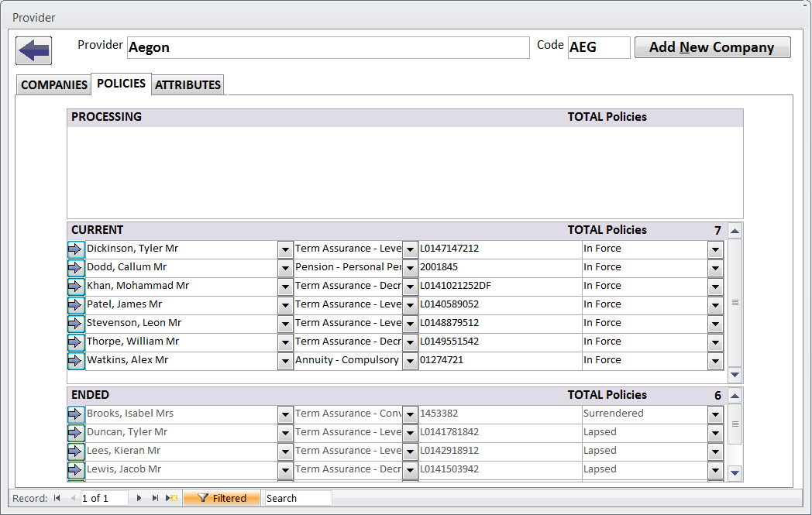Click the Provider name field containing Aegon
Screen dimensions: 812x515
(328, 48)
